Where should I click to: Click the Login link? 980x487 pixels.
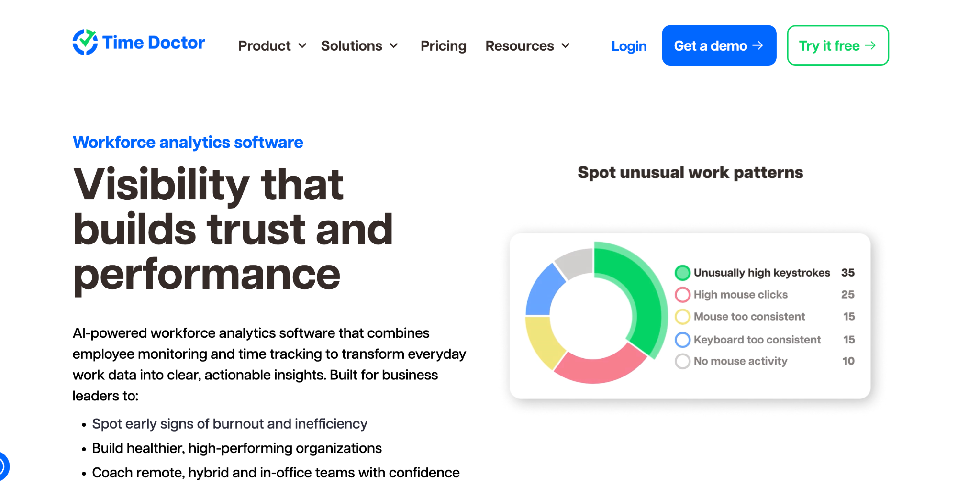pos(629,46)
